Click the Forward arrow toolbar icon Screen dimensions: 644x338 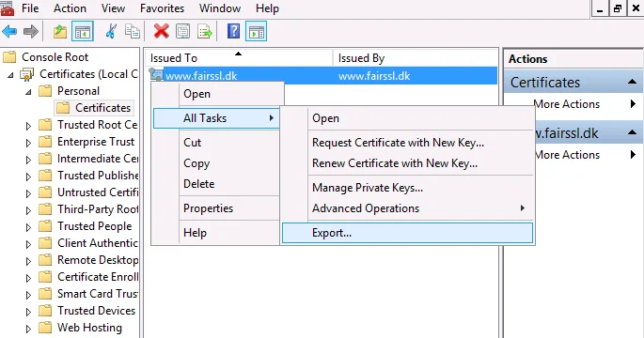(x=31, y=32)
